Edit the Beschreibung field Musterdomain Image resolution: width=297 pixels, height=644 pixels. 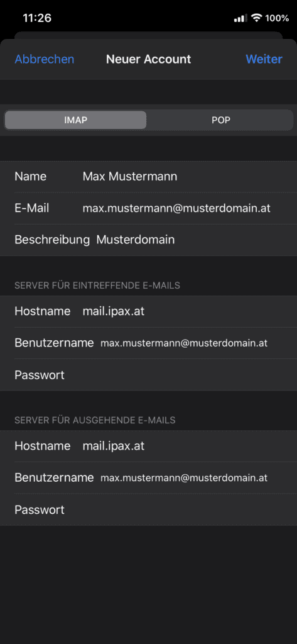(x=148, y=240)
